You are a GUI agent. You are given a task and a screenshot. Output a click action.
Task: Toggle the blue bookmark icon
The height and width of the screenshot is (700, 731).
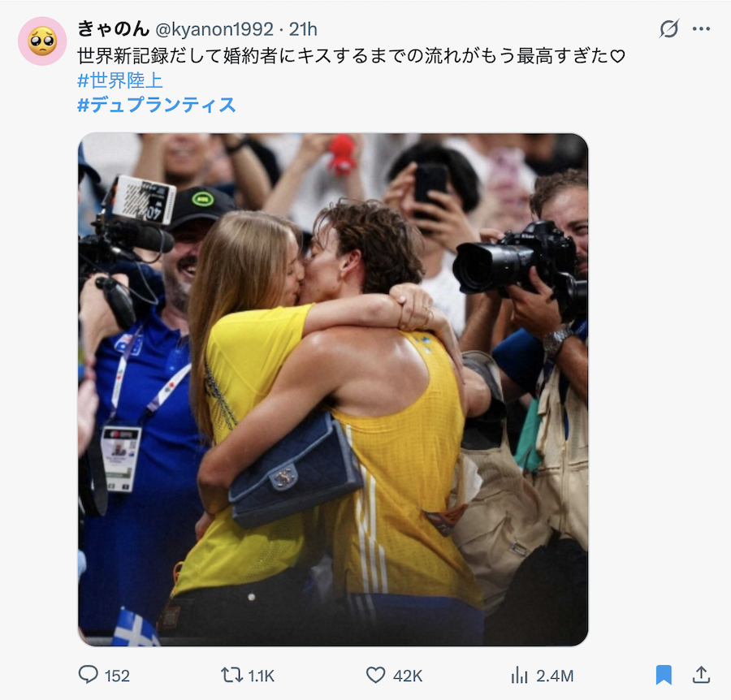[x=664, y=675]
